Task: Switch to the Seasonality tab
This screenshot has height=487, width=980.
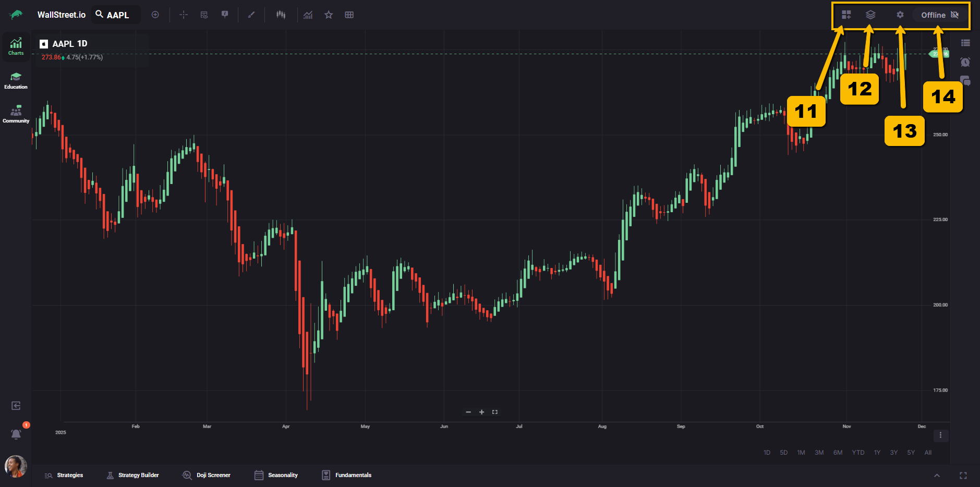Action: click(x=276, y=475)
